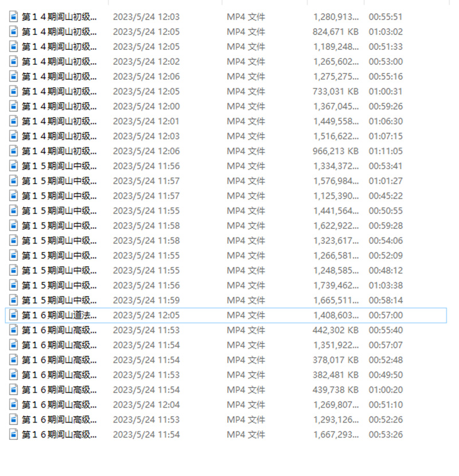Click the file name lasting 00:45:22
459x476 pixels.
click(59, 196)
